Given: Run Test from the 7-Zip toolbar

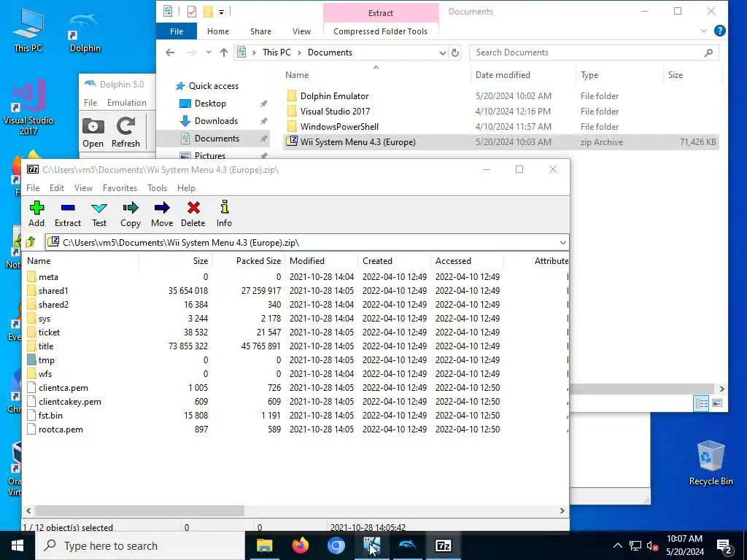Looking at the screenshot, I should coord(99,214).
